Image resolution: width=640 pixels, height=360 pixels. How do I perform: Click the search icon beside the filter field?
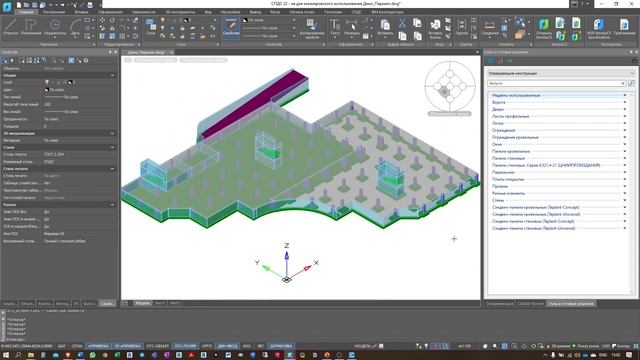(631, 83)
